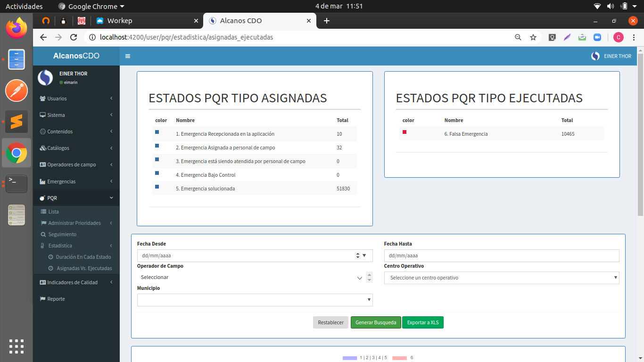Open the Municipio dropdown
This screenshot has width=644, height=362.
tap(255, 300)
